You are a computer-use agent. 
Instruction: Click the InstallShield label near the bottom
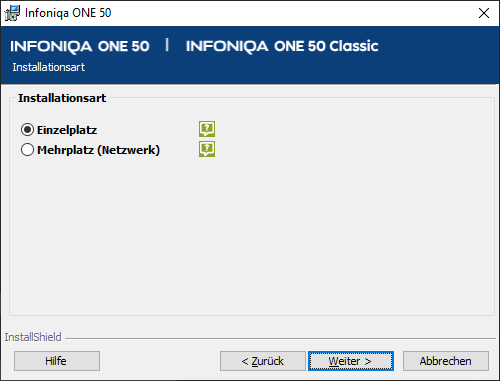[x=33, y=337]
